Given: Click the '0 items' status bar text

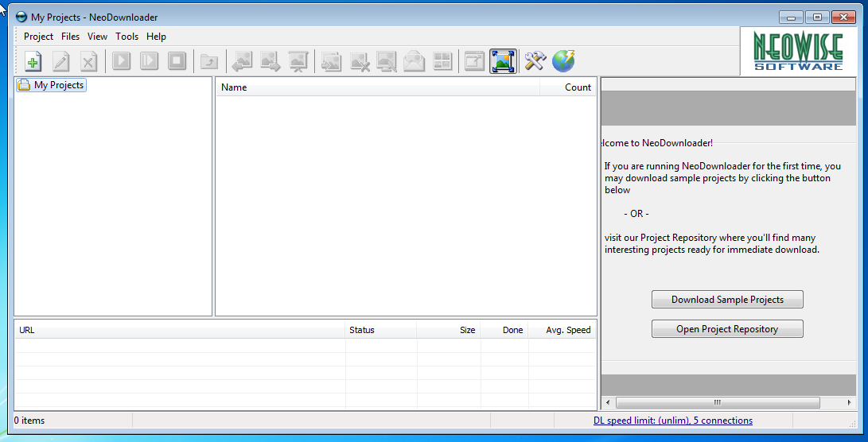Looking at the screenshot, I should pyautogui.click(x=29, y=421).
